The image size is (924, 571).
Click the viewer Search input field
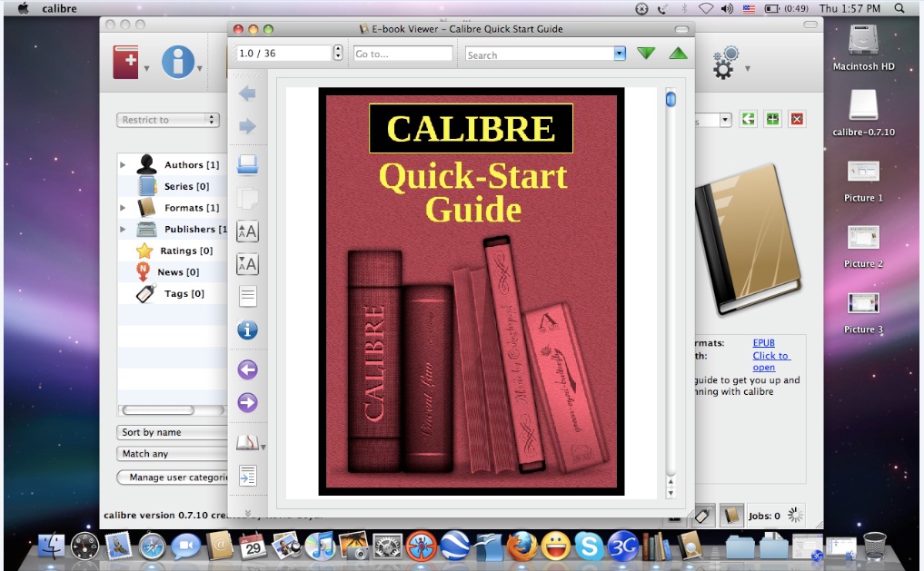pos(539,54)
